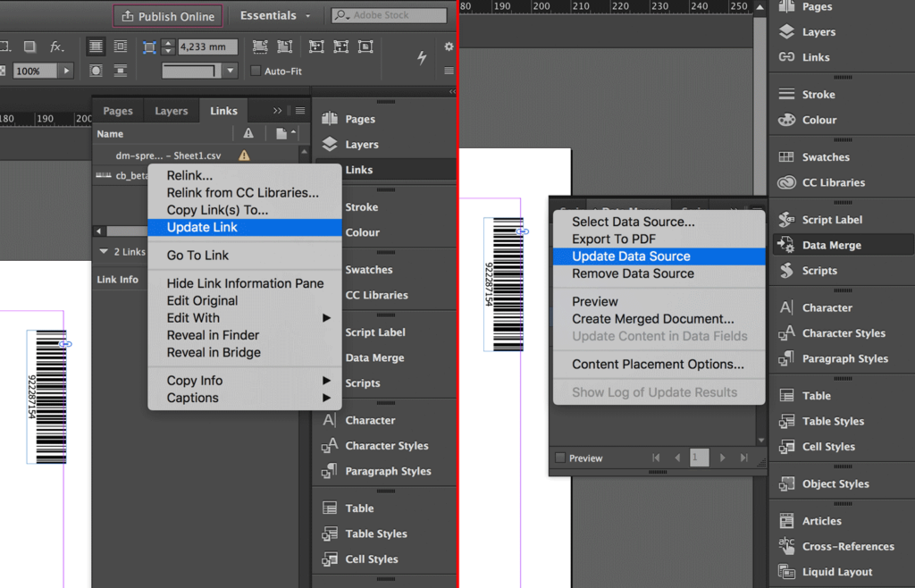Click the page number field in Data Merge panel

tap(699, 458)
